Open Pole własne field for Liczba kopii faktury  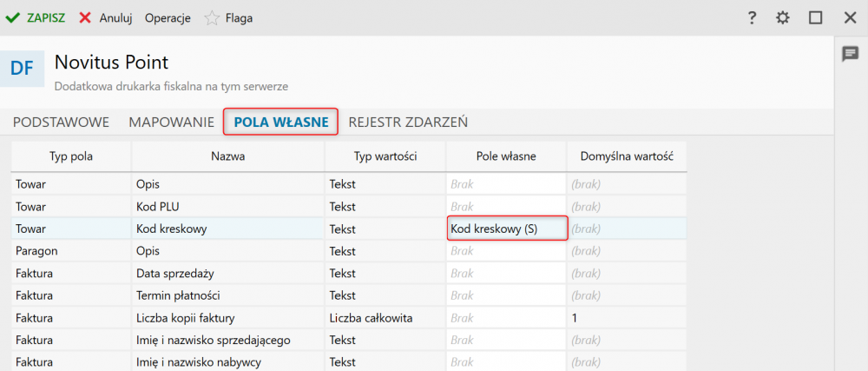pos(506,318)
